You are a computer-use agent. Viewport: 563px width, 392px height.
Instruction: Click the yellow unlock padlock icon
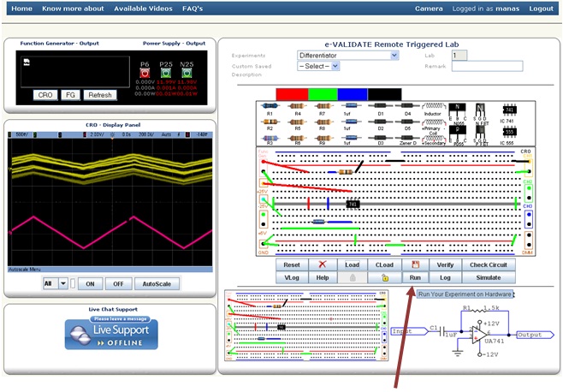tap(385, 278)
